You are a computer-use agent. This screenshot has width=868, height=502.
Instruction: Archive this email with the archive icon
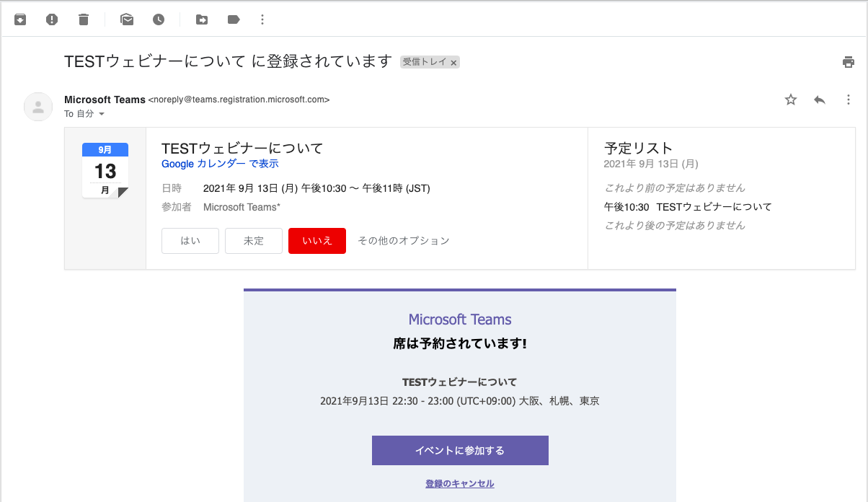click(20, 19)
